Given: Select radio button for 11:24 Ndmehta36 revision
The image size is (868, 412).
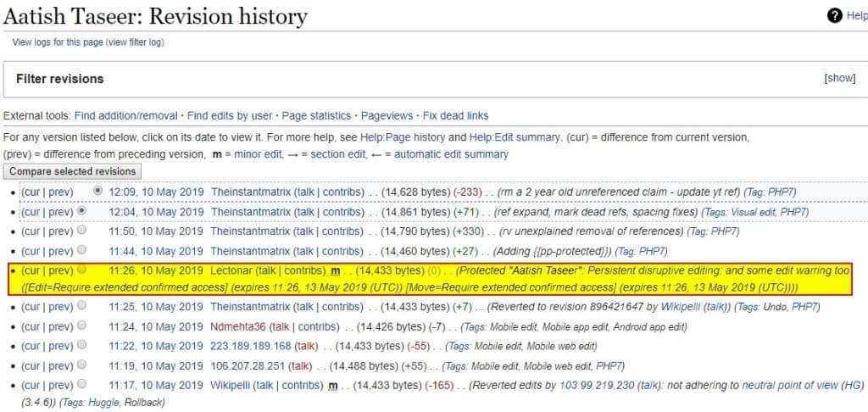Looking at the screenshot, I should click(81, 326).
